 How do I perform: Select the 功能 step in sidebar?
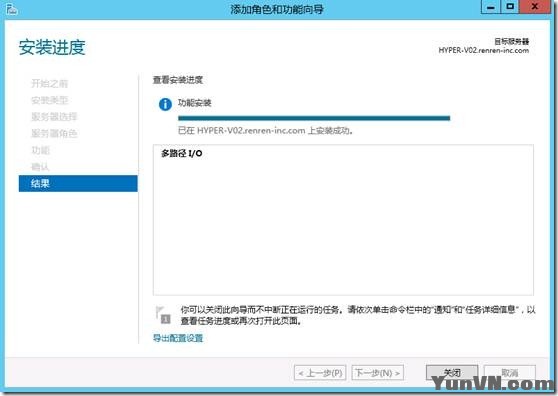(40, 150)
